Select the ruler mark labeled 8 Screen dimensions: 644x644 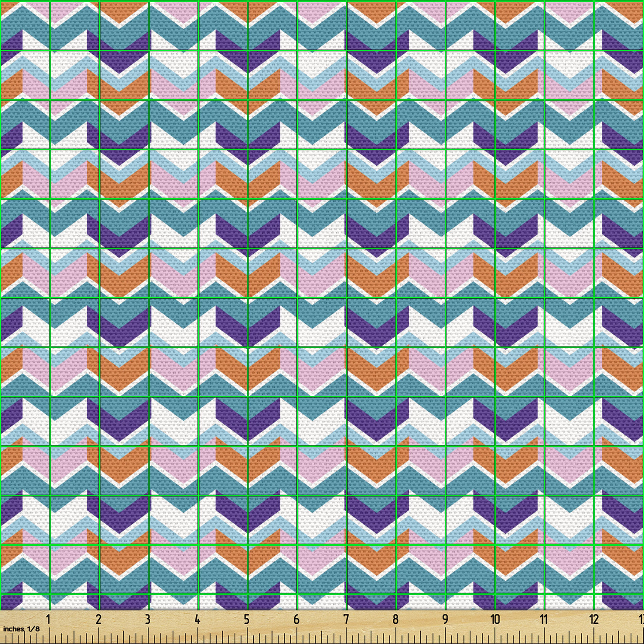click(x=395, y=619)
